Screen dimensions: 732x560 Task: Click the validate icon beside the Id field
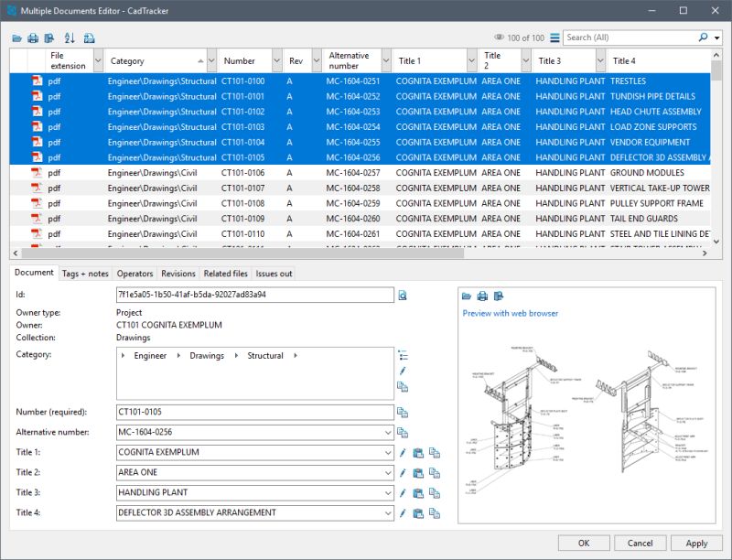[x=404, y=295]
